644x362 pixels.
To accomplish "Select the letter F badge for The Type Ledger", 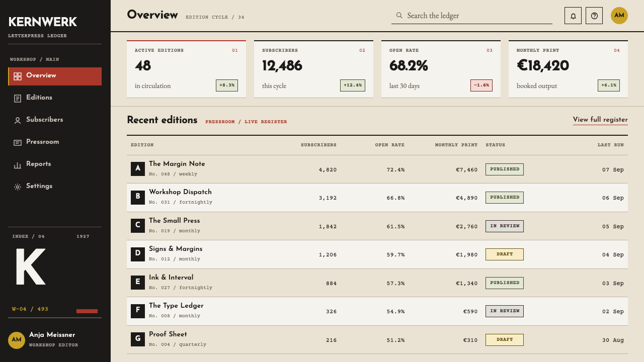I will coord(138,311).
